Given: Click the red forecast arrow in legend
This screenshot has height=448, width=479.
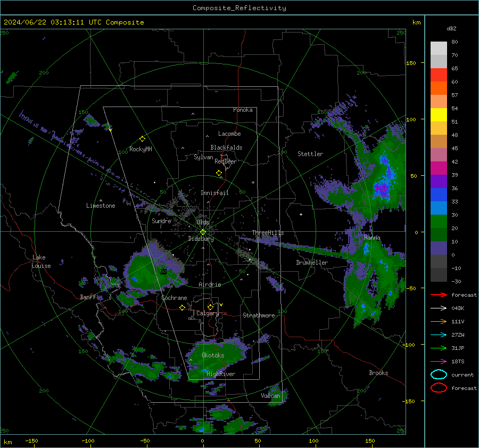Looking at the screenshot, I should [x=439, y=295].
